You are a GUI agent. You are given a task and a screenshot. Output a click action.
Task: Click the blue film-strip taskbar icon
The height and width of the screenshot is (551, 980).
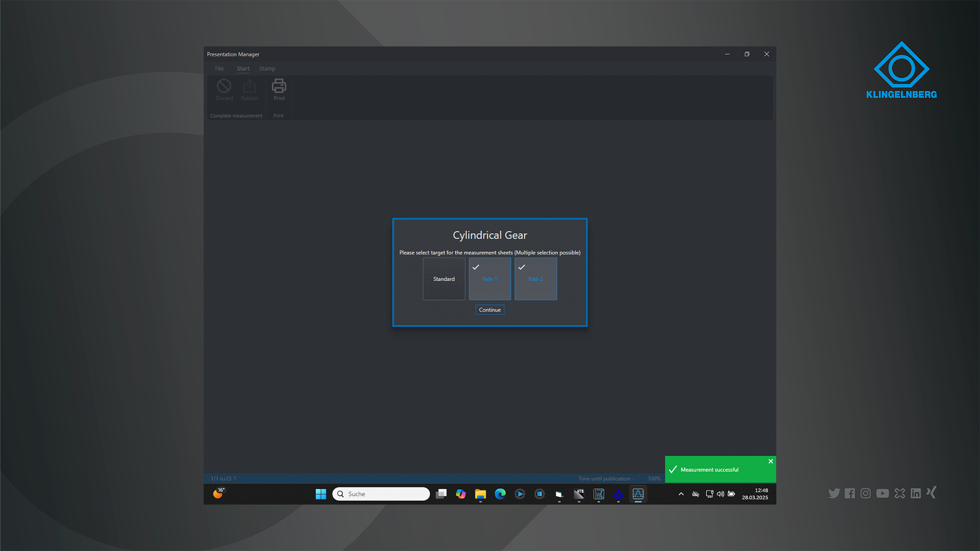[x=599, y=494]
